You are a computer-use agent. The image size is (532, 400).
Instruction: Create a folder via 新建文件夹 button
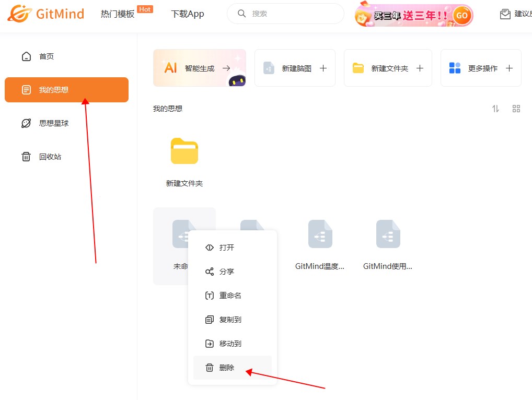(x=388, y=68)
